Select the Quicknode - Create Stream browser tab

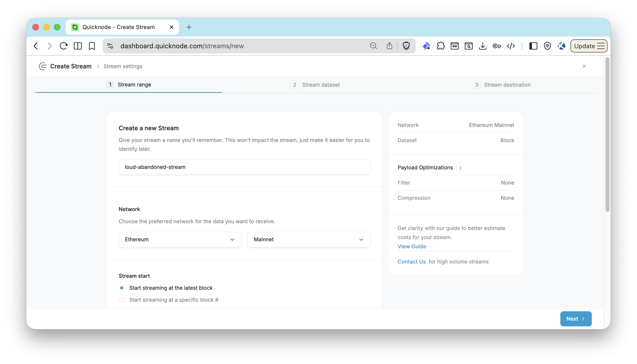122,27
